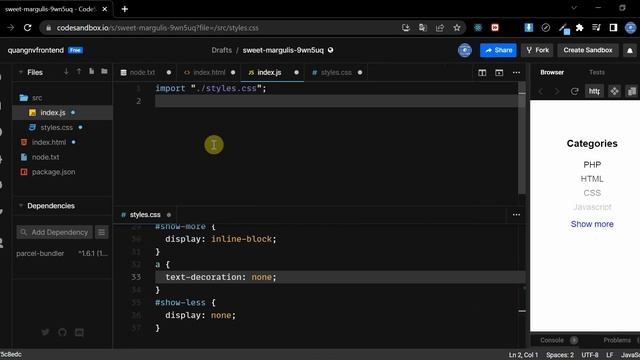
Task: Open the browser extensions puzzle icon
Action: pyautogui.click(x=579, y=28)
